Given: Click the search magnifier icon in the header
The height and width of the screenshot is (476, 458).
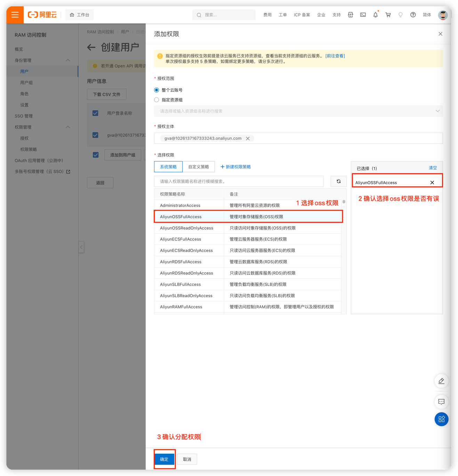Looking at the screenshot, I should tap(199, 15).
